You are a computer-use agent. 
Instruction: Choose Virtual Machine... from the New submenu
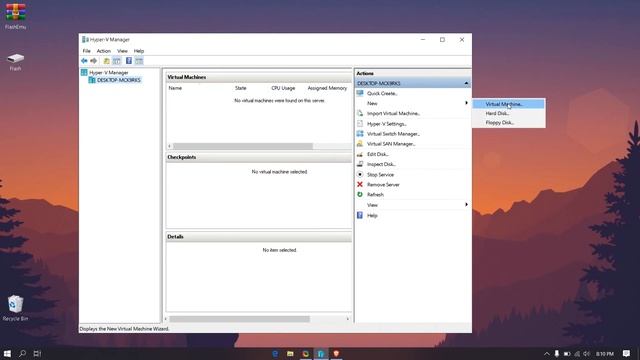(509, 104)
